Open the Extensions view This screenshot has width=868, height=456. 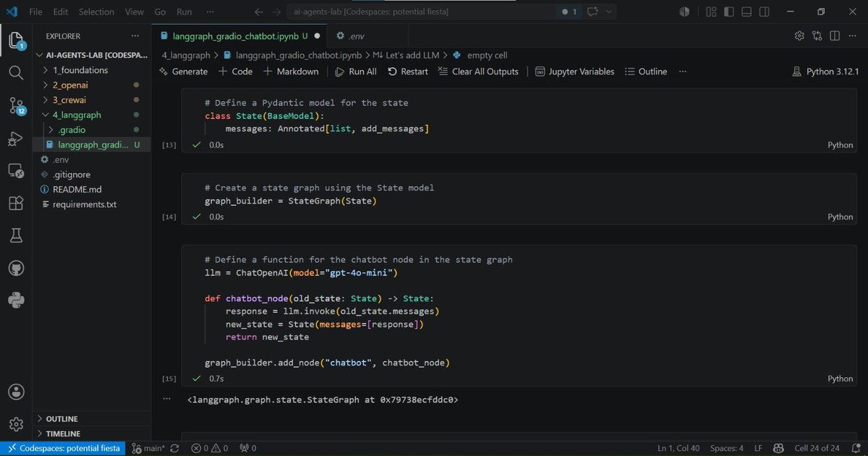(x=16, y=203)
